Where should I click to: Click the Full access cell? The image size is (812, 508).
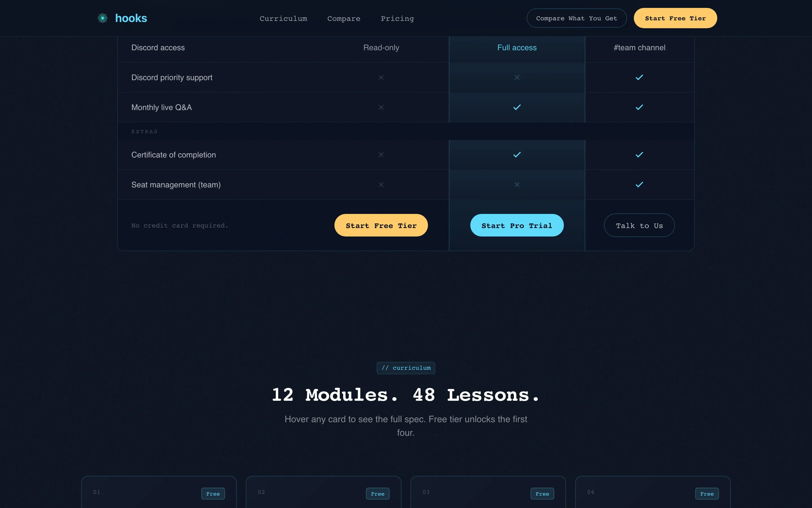517,48
